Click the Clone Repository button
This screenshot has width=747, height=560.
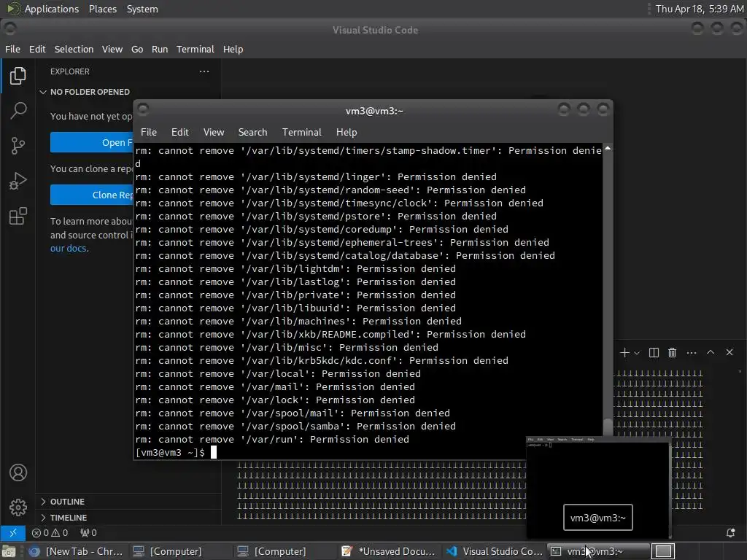pyautogui.click(x=92, y=195)
